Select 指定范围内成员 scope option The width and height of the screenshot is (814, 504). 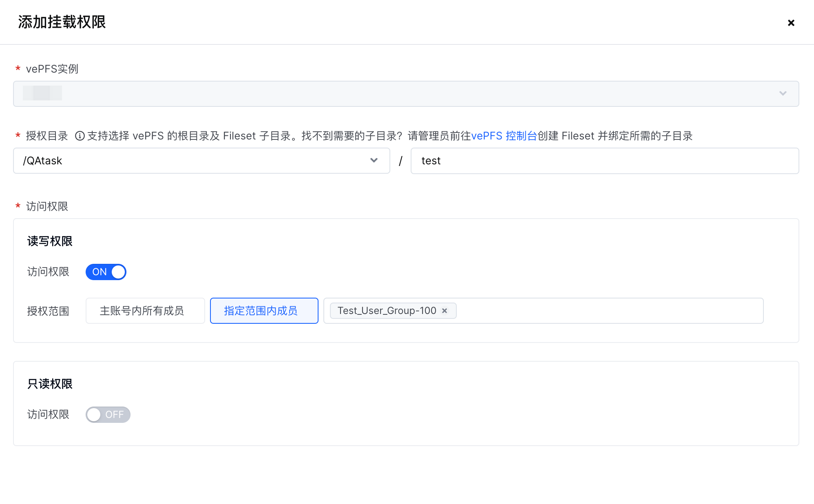click(x=264, y=311)
